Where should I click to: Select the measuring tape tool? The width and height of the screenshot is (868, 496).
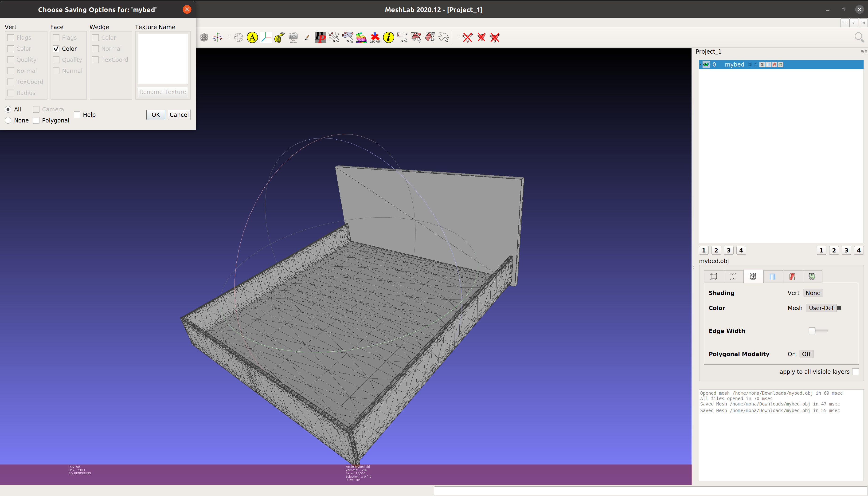[x=280, y=37]
